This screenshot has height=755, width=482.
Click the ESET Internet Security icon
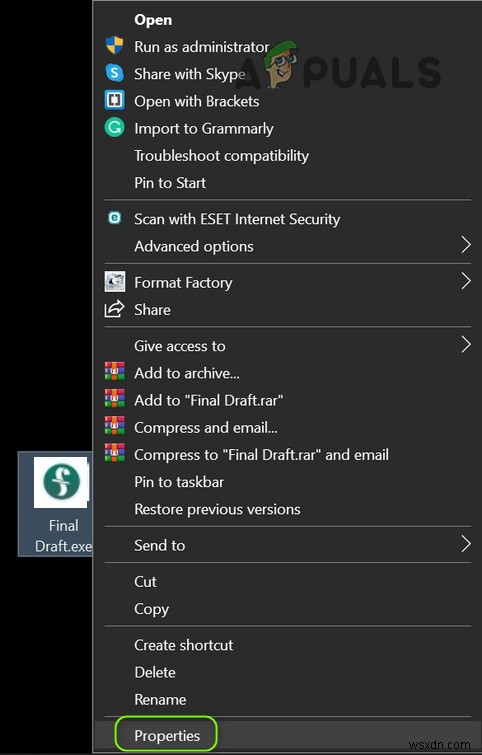[115, 219]
